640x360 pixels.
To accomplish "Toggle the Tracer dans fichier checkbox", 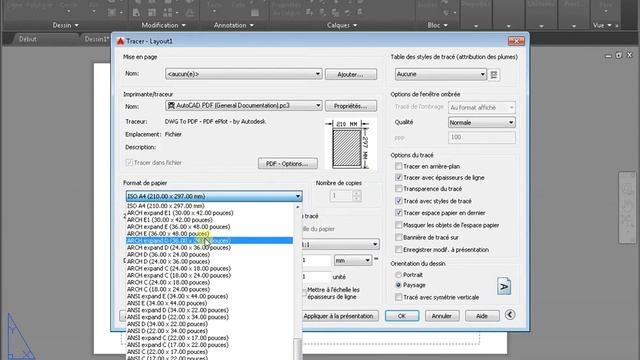I will tap(129, 162).
